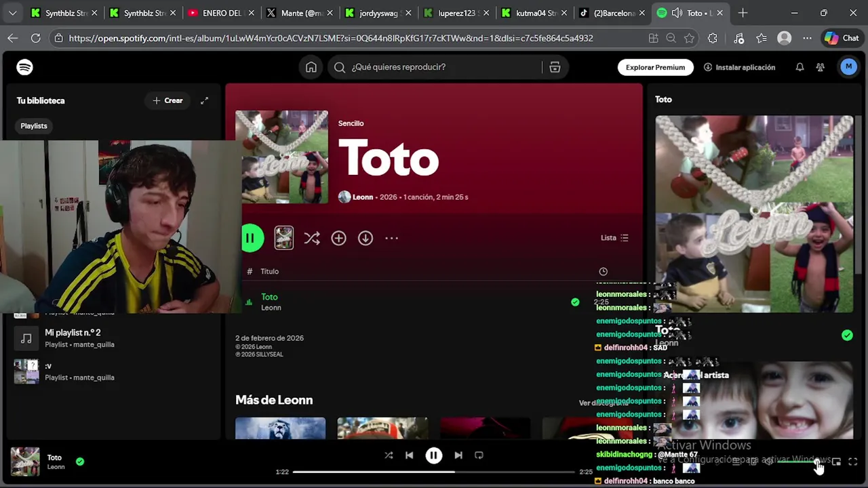Seek on the song progress bar
This screenshot has width=868, height=488.
[x=434, y=472]
